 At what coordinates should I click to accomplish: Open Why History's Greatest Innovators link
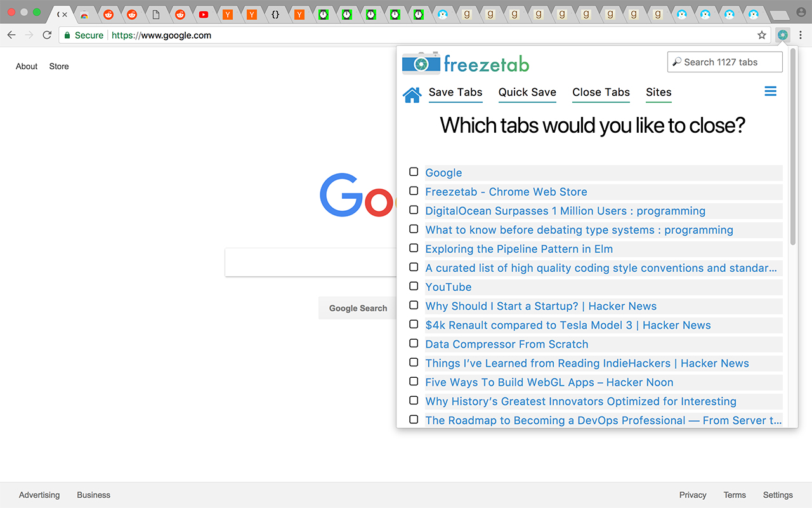coord(581,401)
